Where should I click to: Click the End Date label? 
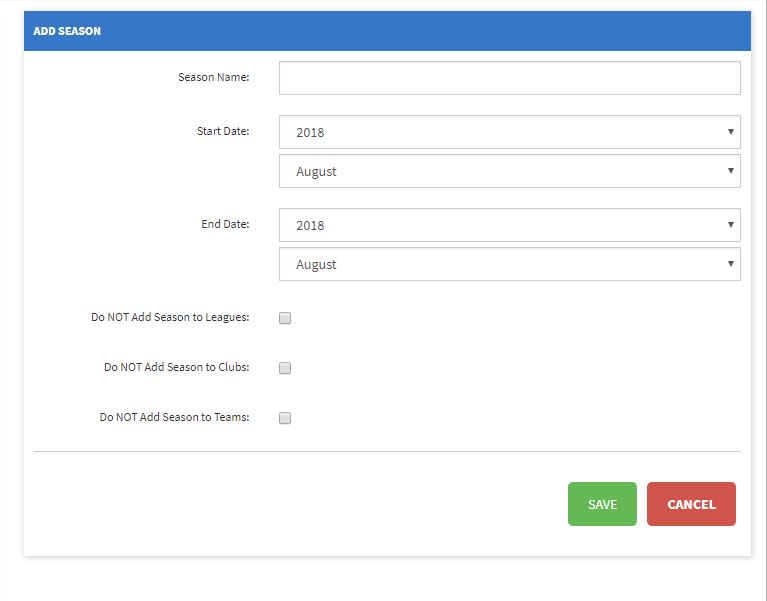pyautogui.click(x=226, y=224)
